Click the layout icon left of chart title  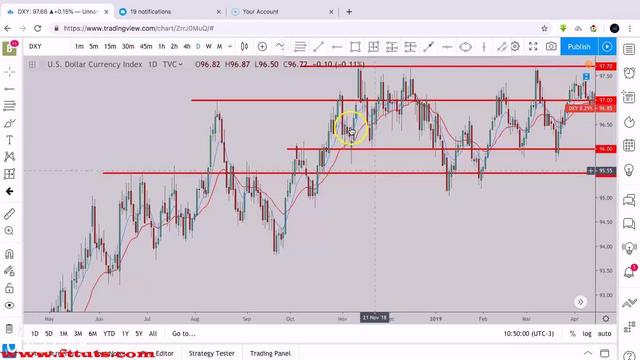32,64
